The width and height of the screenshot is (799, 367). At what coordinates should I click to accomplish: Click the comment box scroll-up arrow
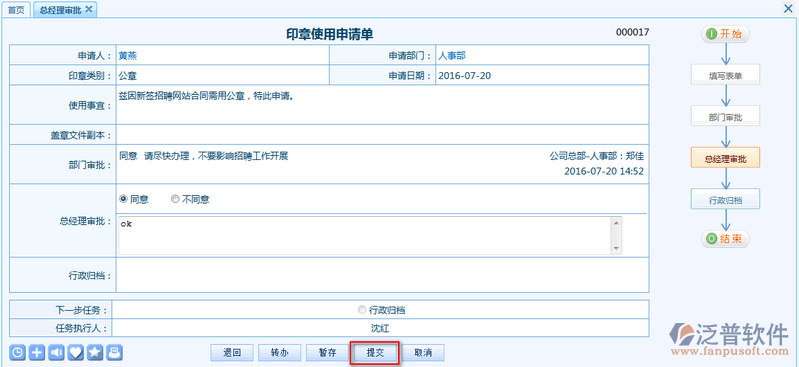pyautogui.click(x=617, y=222)
